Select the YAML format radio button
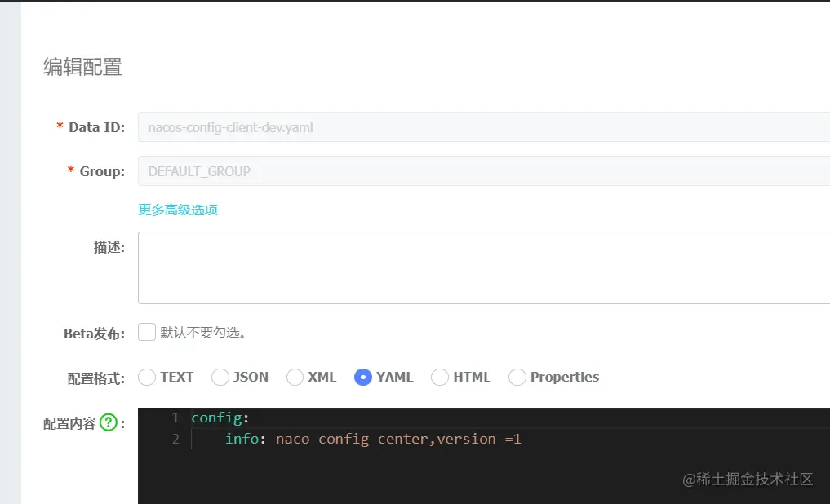Image resolution: width=830 pixels, height=504 pixels. (x=363, y=377)
